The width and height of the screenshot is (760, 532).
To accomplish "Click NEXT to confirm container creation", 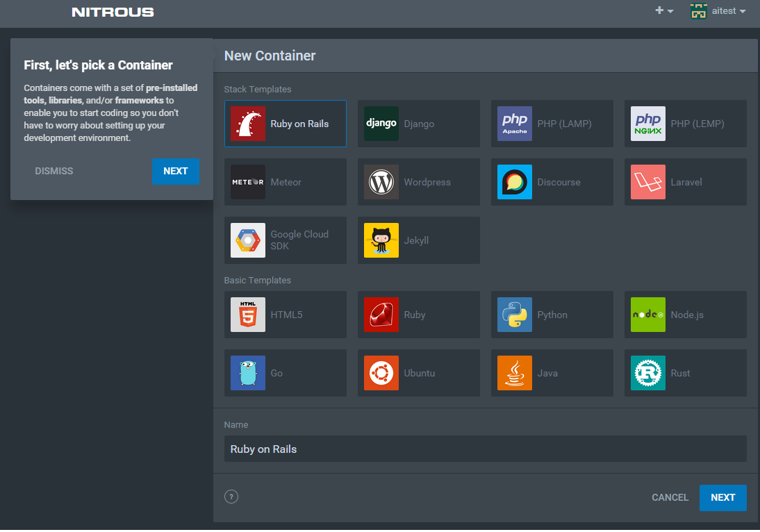I will (x=722, y=497).
